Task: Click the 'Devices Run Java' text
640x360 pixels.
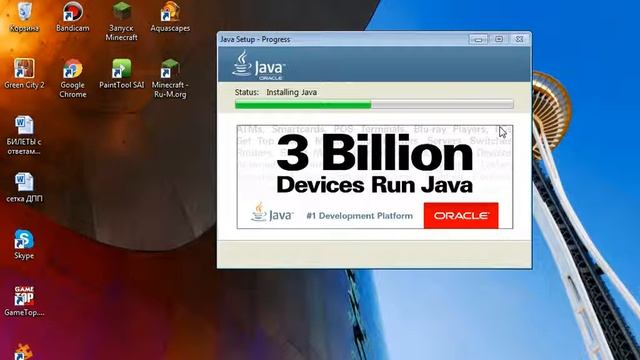Action: click(375, 184)
